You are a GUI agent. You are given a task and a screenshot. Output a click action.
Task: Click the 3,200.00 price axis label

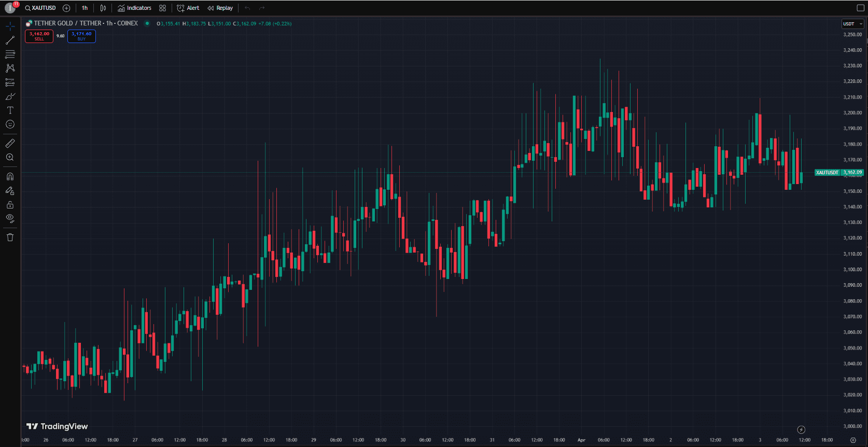coord(852,113)
